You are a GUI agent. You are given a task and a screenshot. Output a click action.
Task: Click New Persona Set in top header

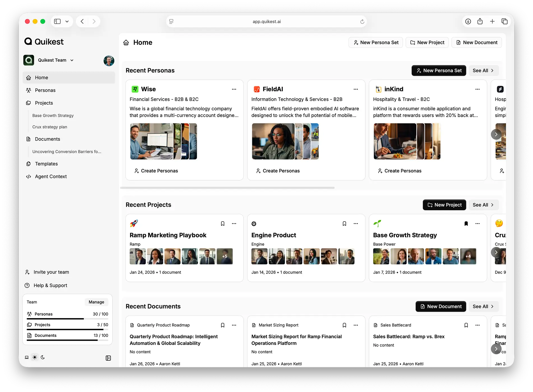(x=376, y=43)
